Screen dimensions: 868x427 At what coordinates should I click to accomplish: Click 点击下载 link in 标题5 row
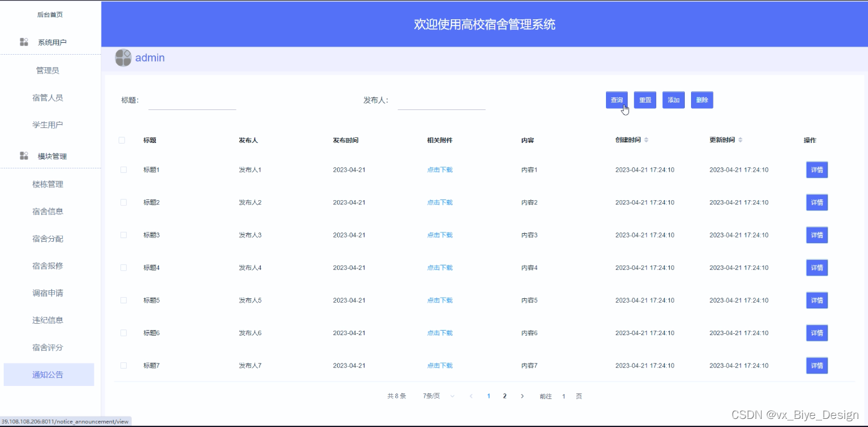pyautogui.click(x=440, y=300)
